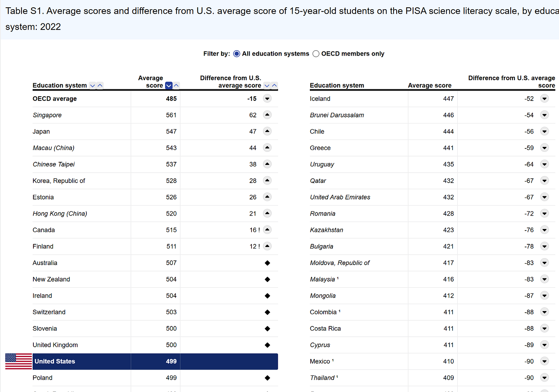Click the down arrow icon for Mexico
The image size is (559, 392).
tap(544, 361)
